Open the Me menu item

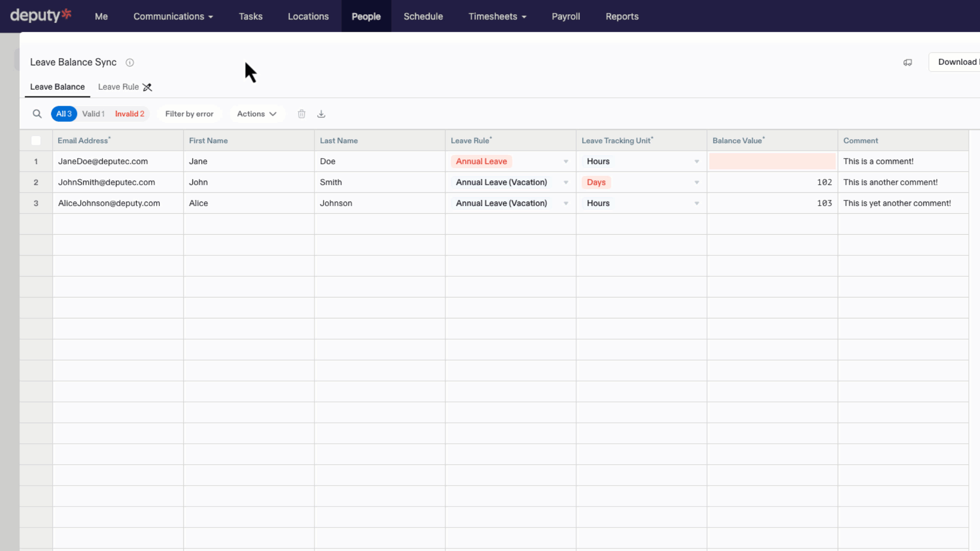101,16
